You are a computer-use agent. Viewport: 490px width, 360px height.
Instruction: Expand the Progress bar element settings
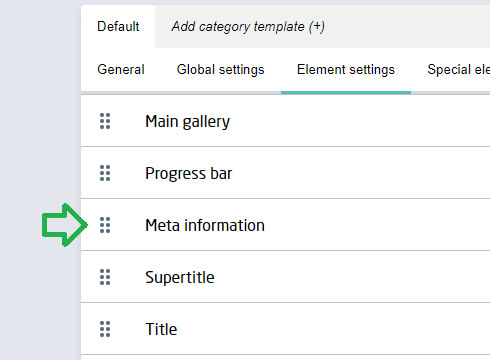[285, 173]
